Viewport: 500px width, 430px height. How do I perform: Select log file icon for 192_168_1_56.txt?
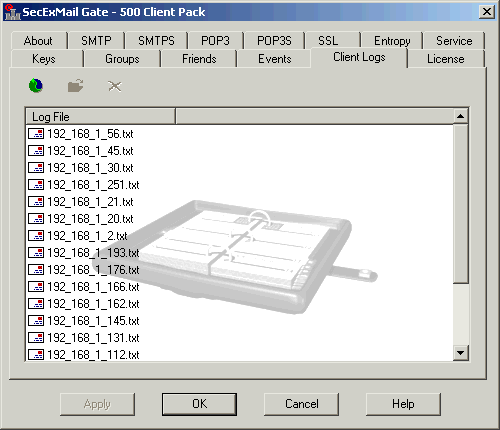click(x=36, y=134)
